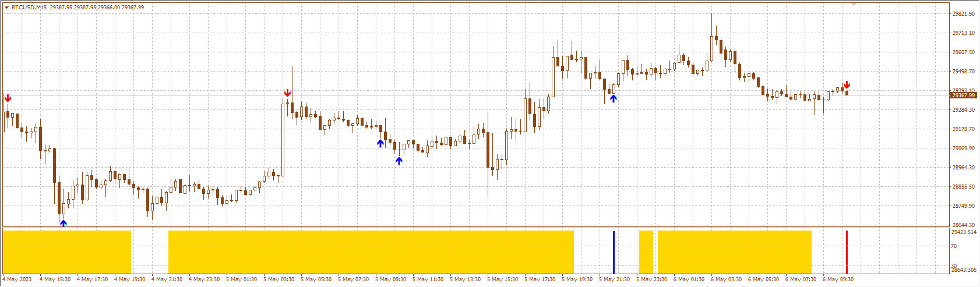Click price scale value 28749.90

tap(964, 206)
